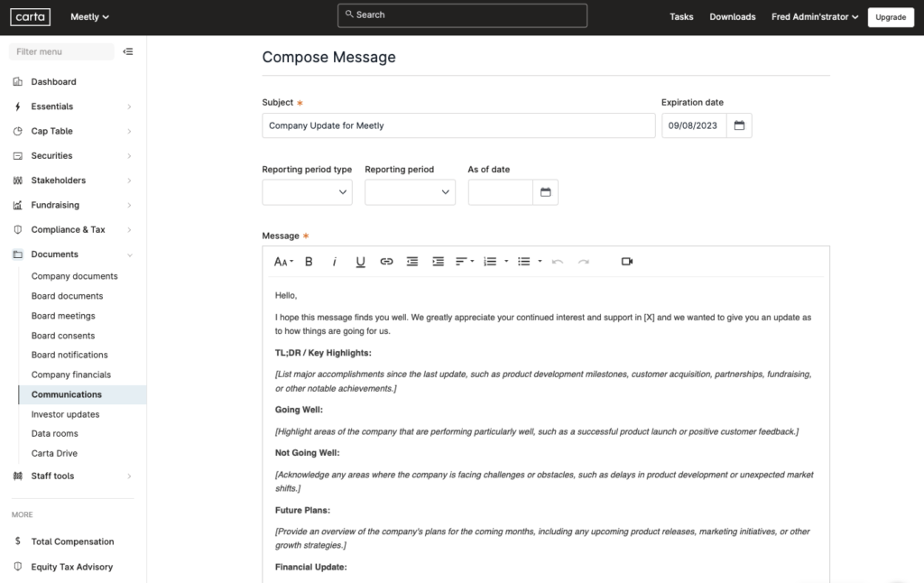Viewport: 924px width, 583px height.
Task: Insert a video using the camera icon
Action: tap(627, 262)
